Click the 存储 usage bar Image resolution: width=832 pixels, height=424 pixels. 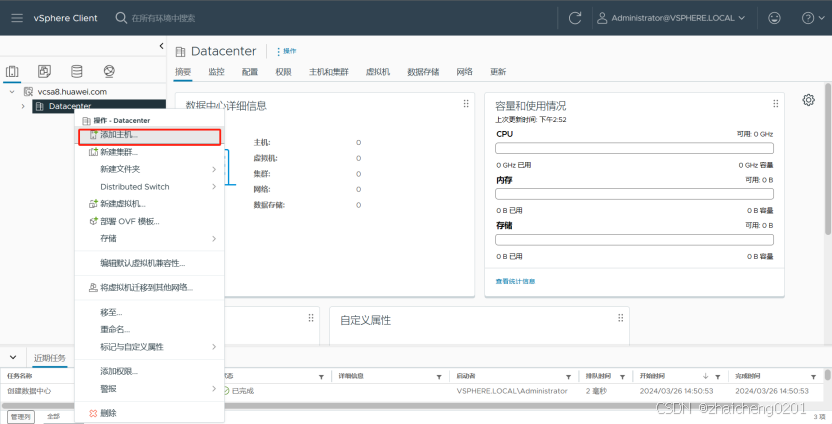pos(634,240)
